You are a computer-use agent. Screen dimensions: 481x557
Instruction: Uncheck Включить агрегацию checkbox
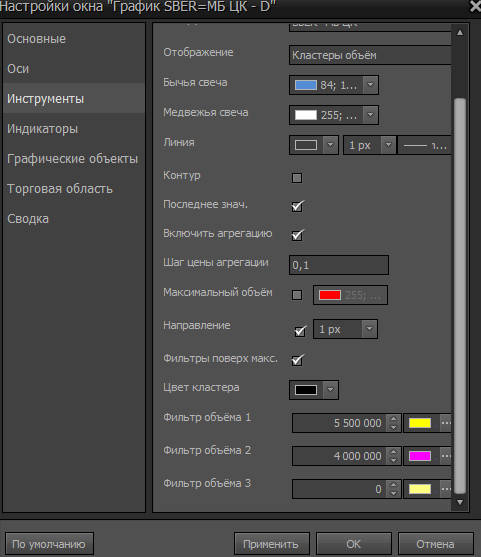click(297, 235)
